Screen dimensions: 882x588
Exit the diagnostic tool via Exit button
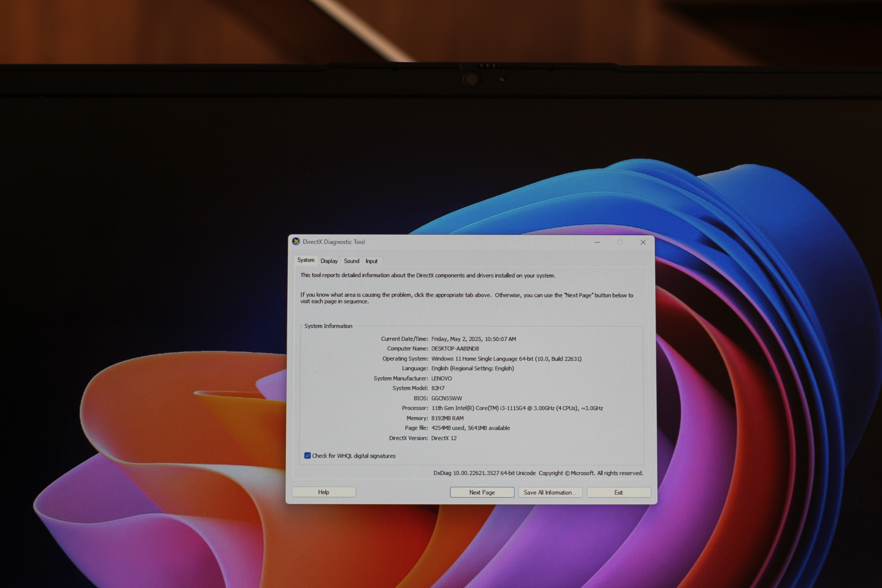pos(618,492)
